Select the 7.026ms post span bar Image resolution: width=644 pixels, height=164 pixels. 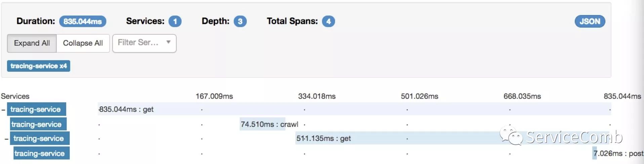[595, 153]
